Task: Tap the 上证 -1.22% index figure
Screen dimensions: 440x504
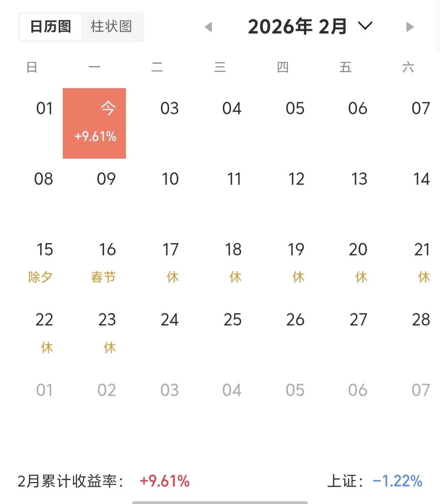Action: click(397, 481)
